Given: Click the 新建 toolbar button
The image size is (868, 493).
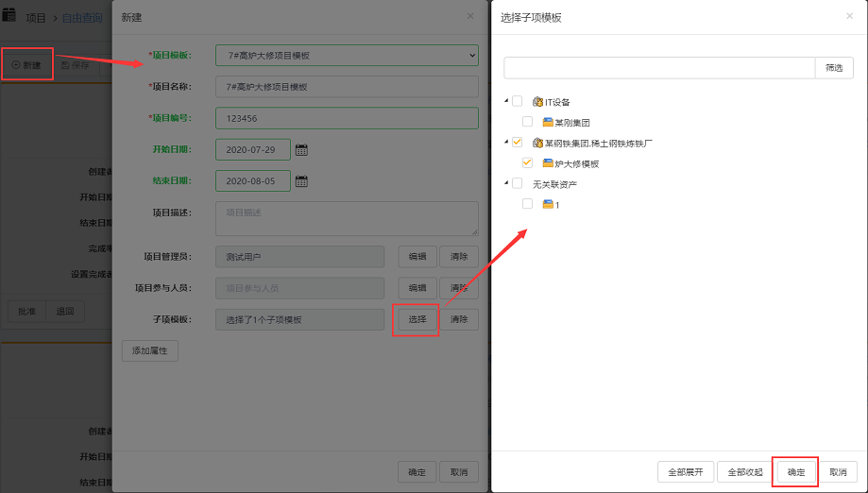Looking at the screenshot, I should (27, 65).
